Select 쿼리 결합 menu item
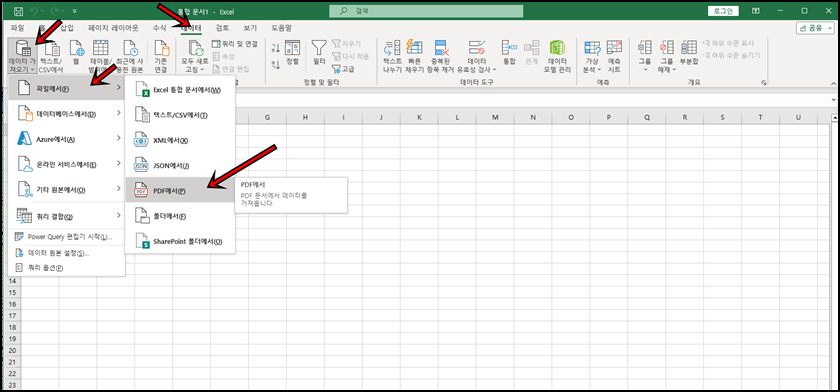This screenshot has height=392, width=840. [x=66, y=216]
